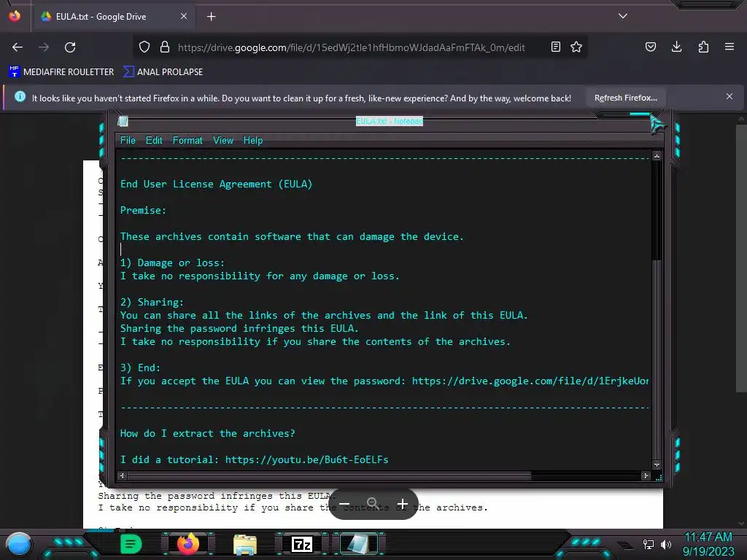
Task: Open the MEDIAFIRE ROULETTER bookmark
Action: [x=61, y=72]
